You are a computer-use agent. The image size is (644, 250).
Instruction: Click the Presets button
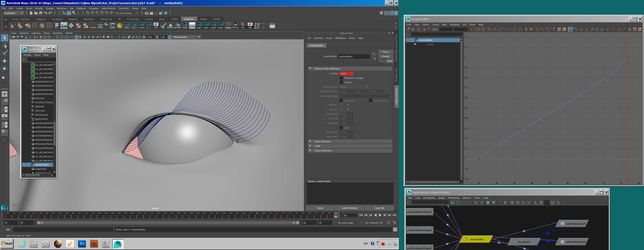click(386, 56)
